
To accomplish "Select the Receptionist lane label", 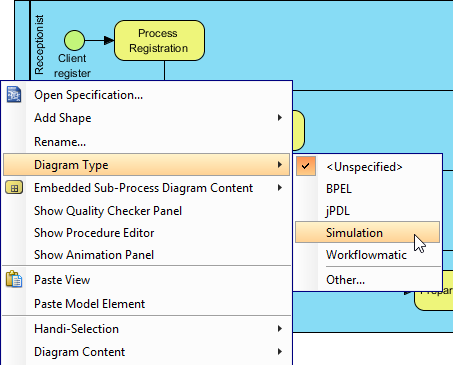I will point(39,44).
